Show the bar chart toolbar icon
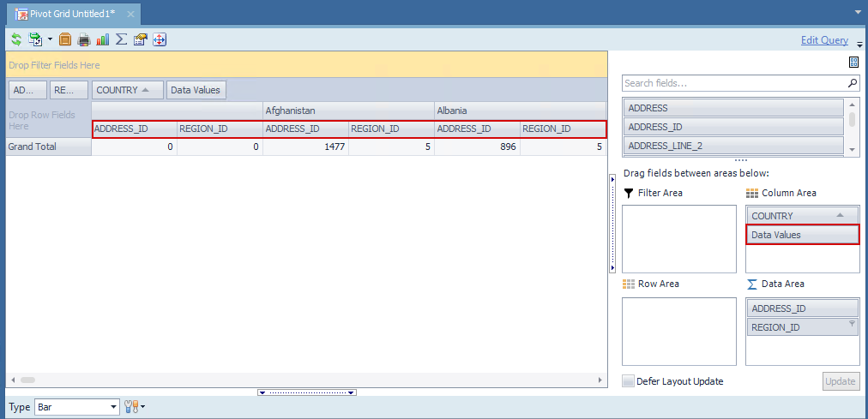Screen dimensions: 868x419 coord(102,39)
